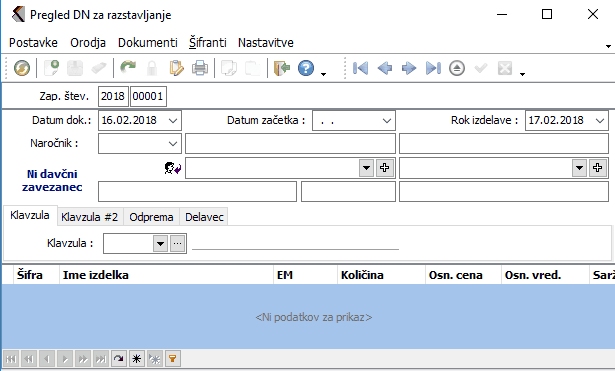The image size is (615, 371).
Task: Expand left address dropdown arrow beside plus
Action: pos(366,168)
